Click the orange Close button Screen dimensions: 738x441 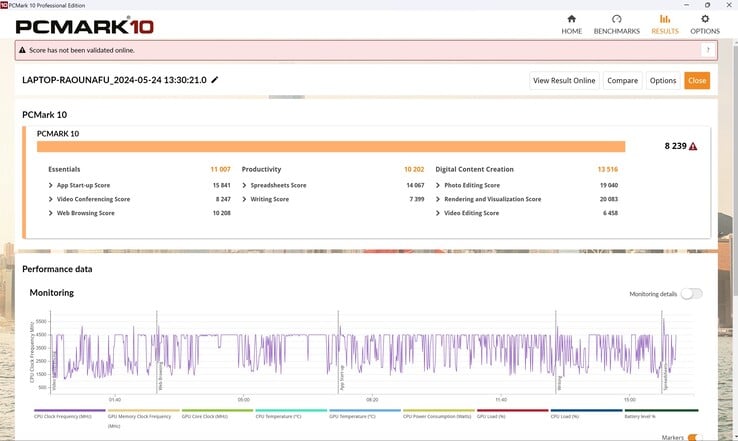(697, 80)
